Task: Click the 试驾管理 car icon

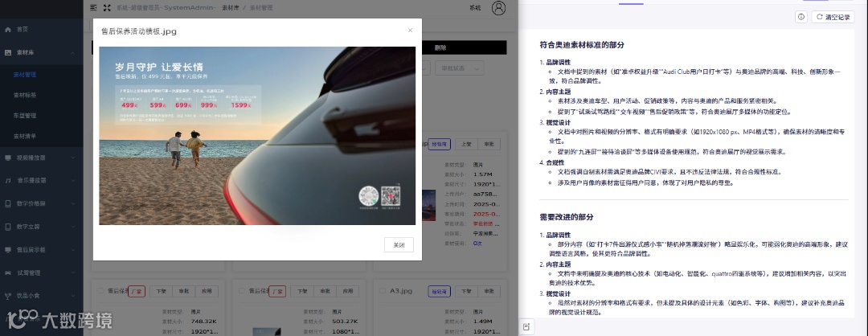Action: [8, 272]
